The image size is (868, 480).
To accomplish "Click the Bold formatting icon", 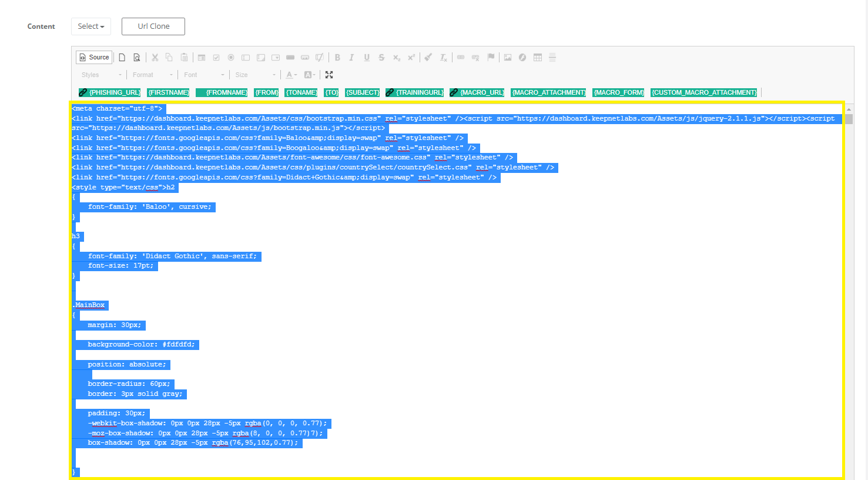I will [337, 57].
